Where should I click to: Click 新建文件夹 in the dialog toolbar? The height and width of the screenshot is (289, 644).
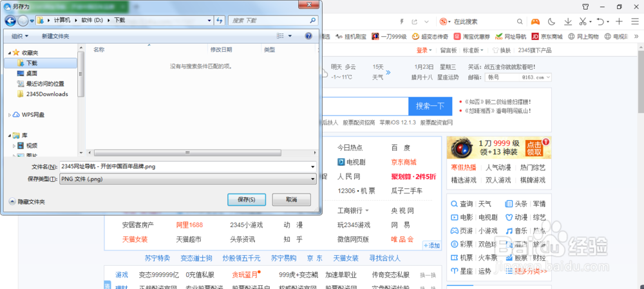(x=55, y=36)
